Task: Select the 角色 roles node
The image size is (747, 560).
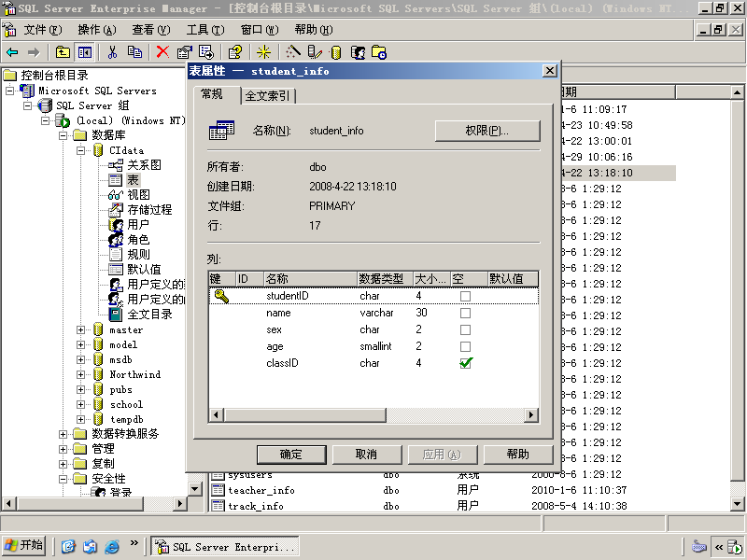Action: point(129,240)
